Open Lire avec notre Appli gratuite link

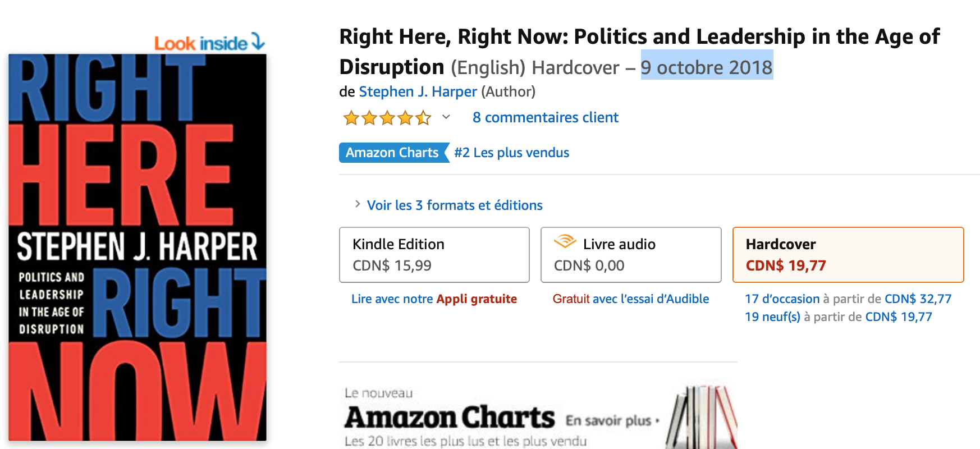pos(434,299)
